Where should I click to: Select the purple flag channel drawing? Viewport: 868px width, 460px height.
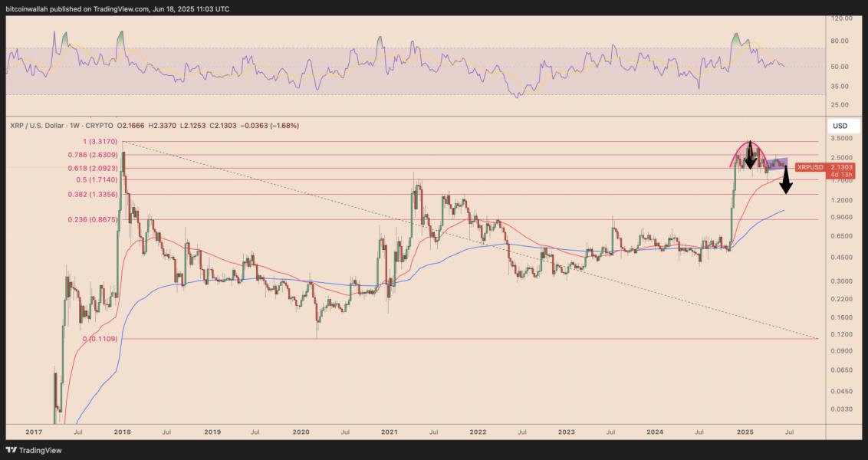coord(776,163)
